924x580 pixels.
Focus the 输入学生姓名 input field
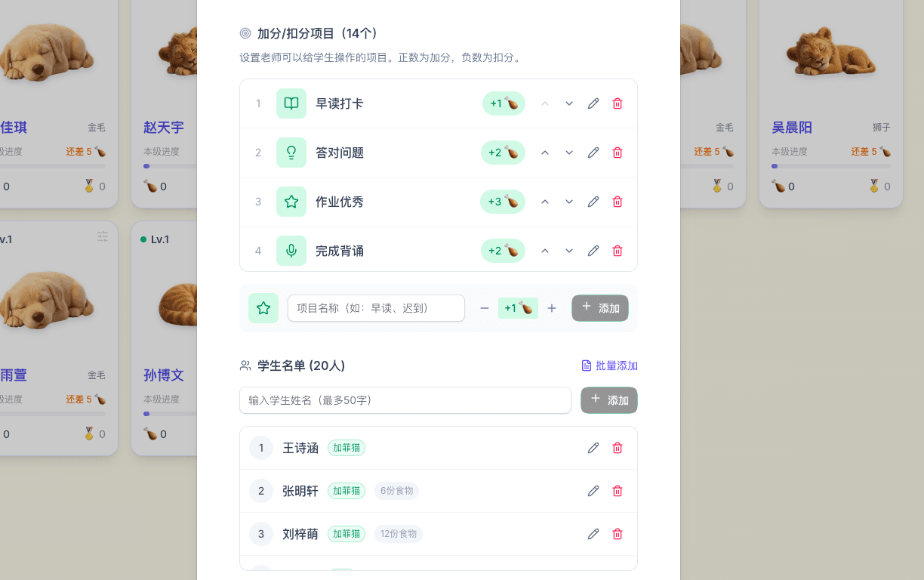coord(405,400)
